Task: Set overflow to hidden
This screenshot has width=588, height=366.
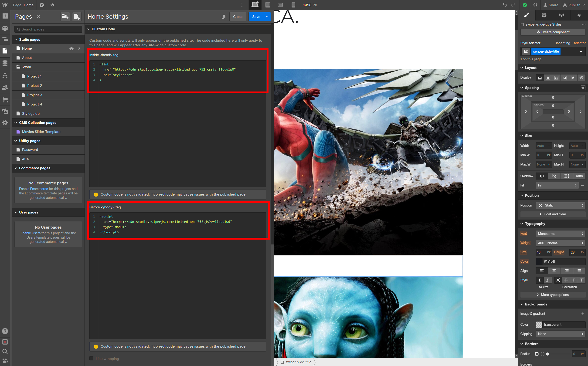Action: [554, 176]
